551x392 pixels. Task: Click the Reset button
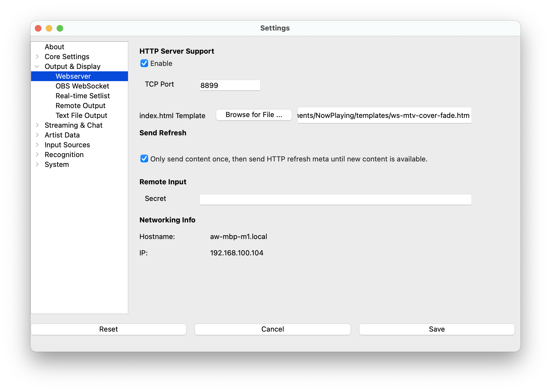click(108, 329)
